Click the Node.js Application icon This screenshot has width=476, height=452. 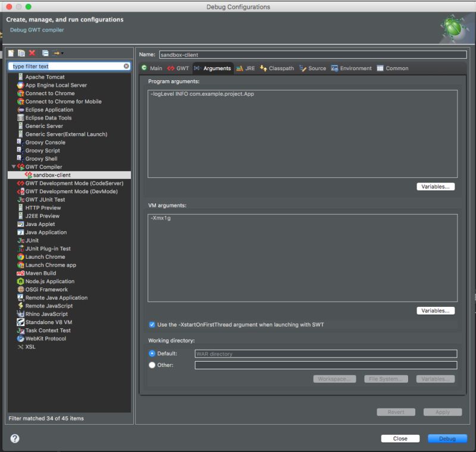pyautogui.click(x=20, y=281)
